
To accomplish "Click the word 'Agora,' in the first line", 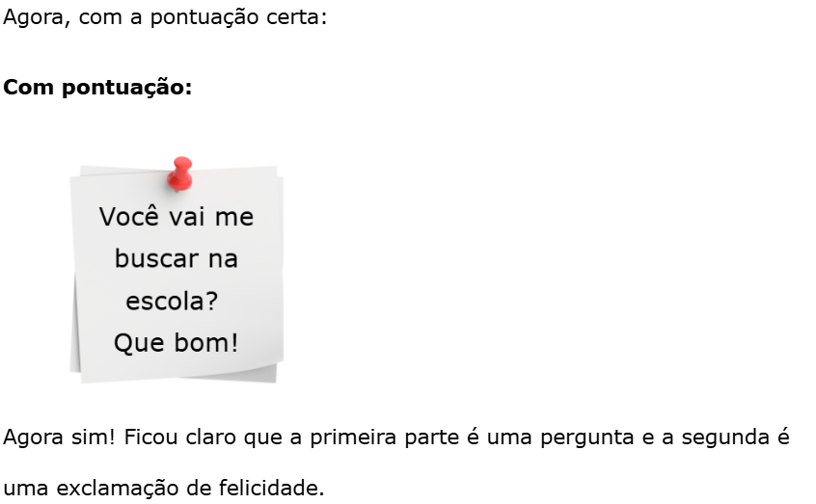I will click(x=37, y=17).
